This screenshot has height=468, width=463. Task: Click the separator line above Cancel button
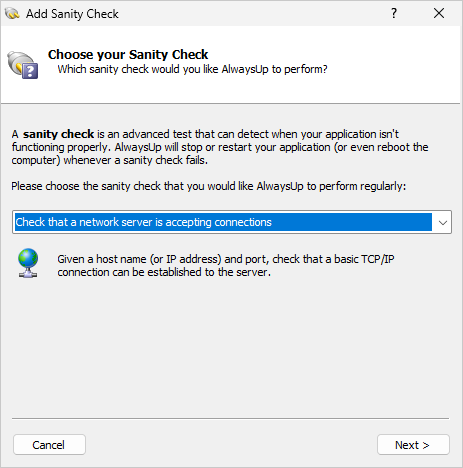[x=230, y=418]
